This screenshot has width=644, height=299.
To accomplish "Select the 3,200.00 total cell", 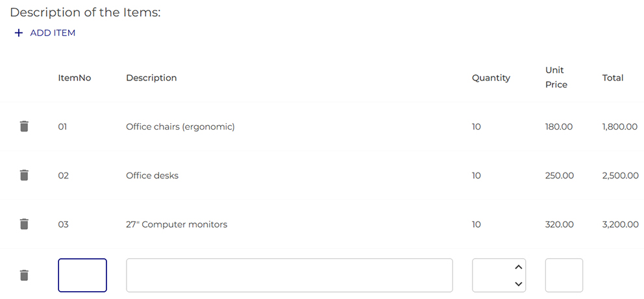I will tap(620, 225).
